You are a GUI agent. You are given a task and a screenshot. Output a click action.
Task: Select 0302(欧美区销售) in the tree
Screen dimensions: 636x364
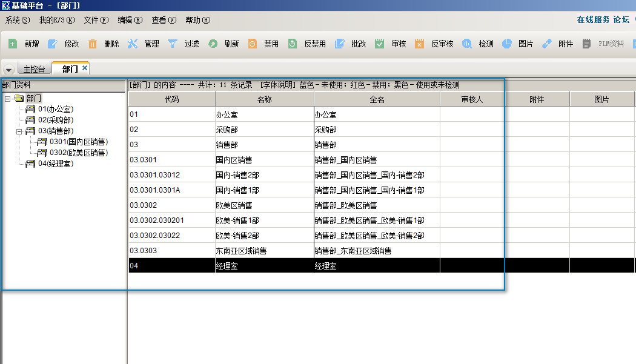(x=78, y=153)
